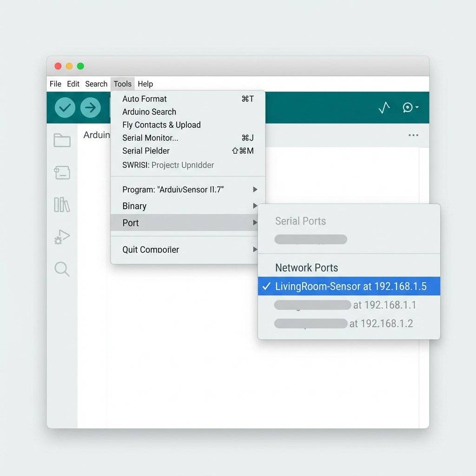The image size is (476, 476).
Task: Expand the Port submenu arrow
Action: tap(255, 223)
